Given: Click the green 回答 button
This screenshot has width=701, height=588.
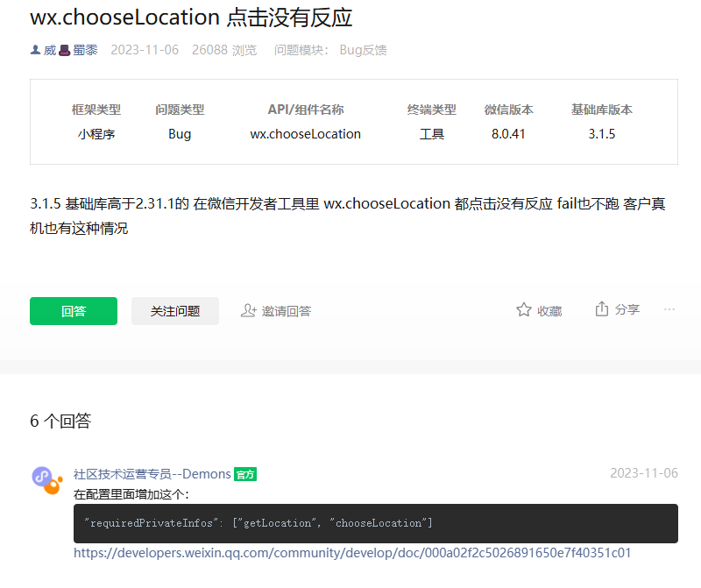Looking at the screenshot, I should [73, 311].
